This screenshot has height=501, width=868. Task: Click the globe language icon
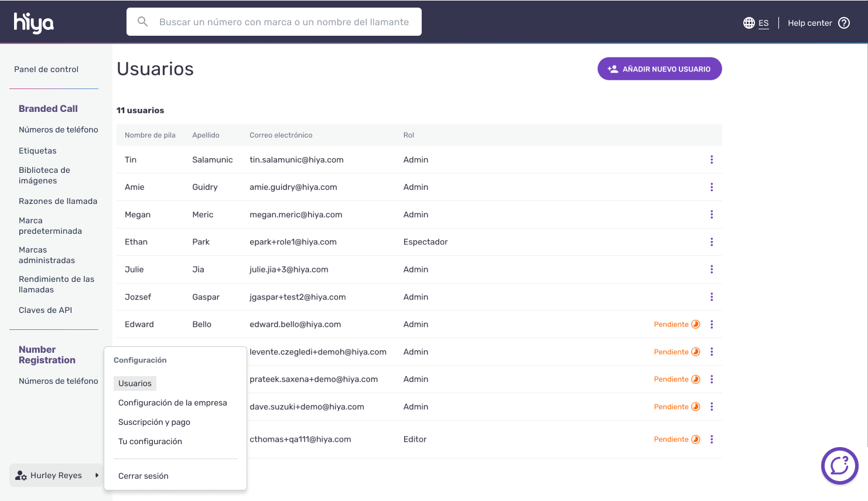(x=749, y=23)
